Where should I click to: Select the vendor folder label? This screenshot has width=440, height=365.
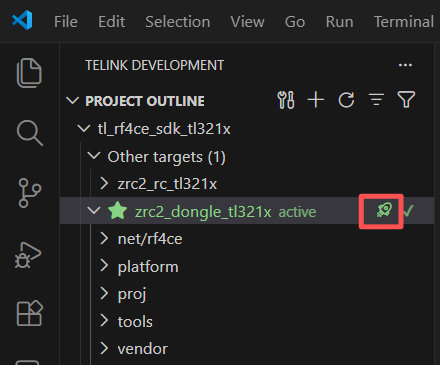click(142, 349)
